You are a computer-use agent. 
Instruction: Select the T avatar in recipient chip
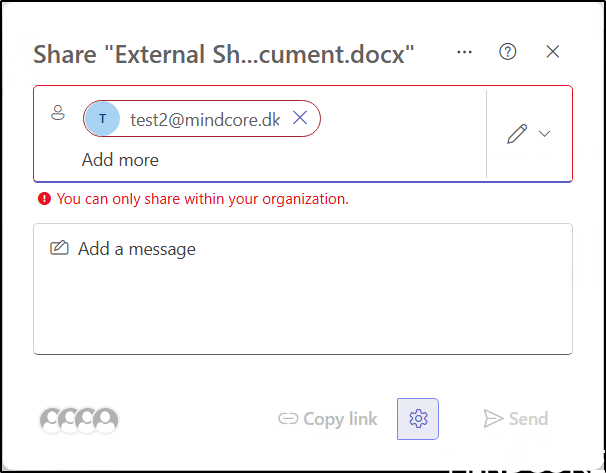103,119
